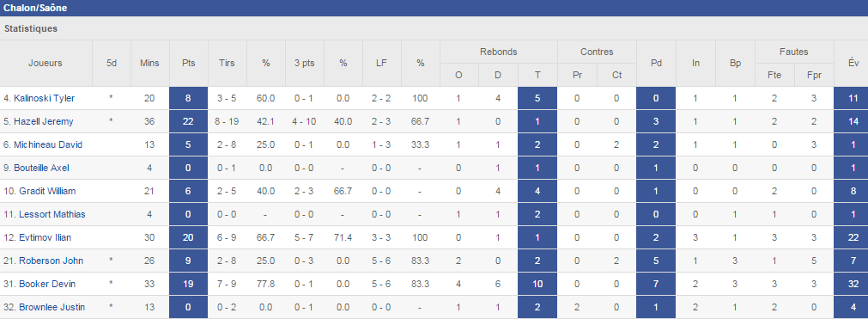Screen dimensions: 868x319
Task: Click Booker Devin's name link
Action: (x=47, y=284)
